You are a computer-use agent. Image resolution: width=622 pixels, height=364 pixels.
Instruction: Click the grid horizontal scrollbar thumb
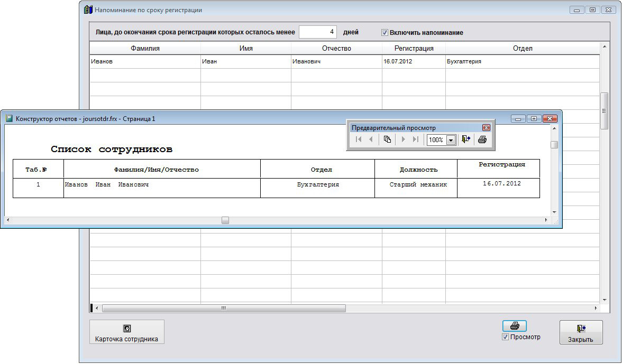(x=223, y=308)
